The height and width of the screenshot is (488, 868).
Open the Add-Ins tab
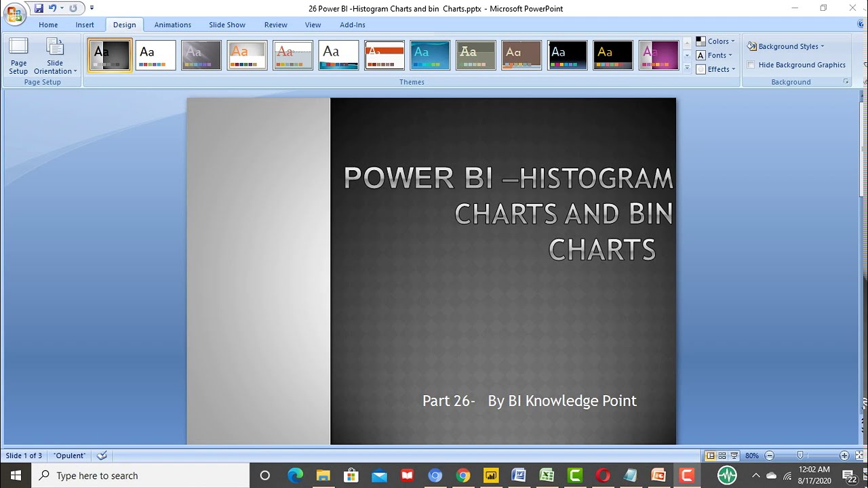[x=352, y=24]
